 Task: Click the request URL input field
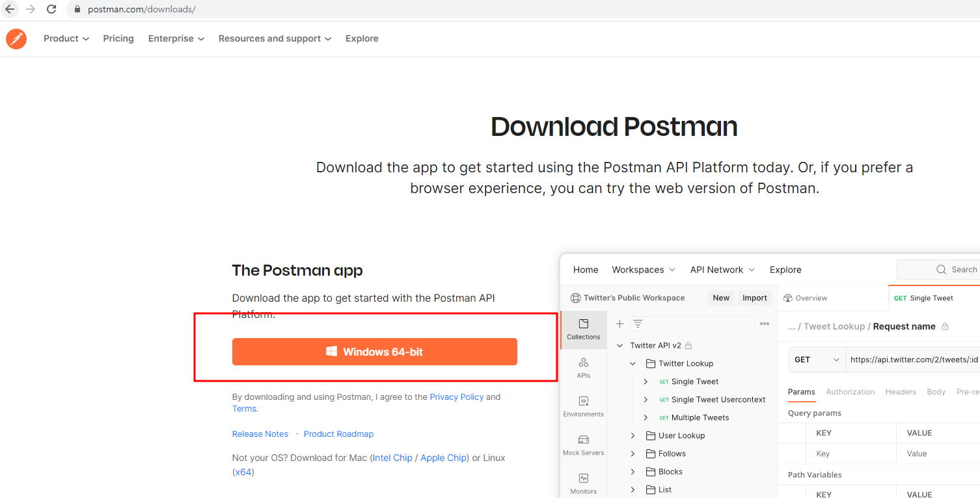(x=912, y=360)
